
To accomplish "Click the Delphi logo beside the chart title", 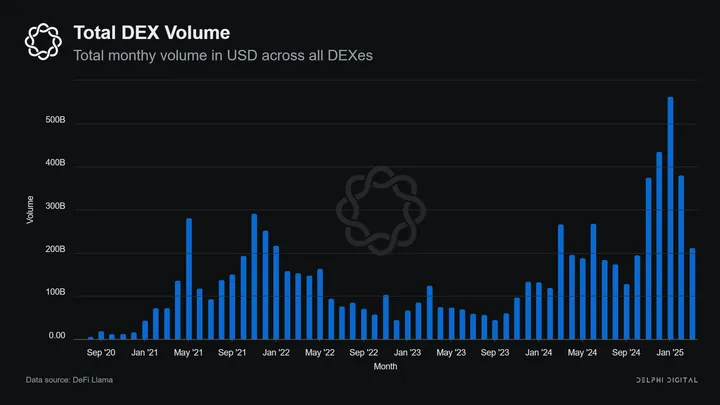I will (43, 40).
